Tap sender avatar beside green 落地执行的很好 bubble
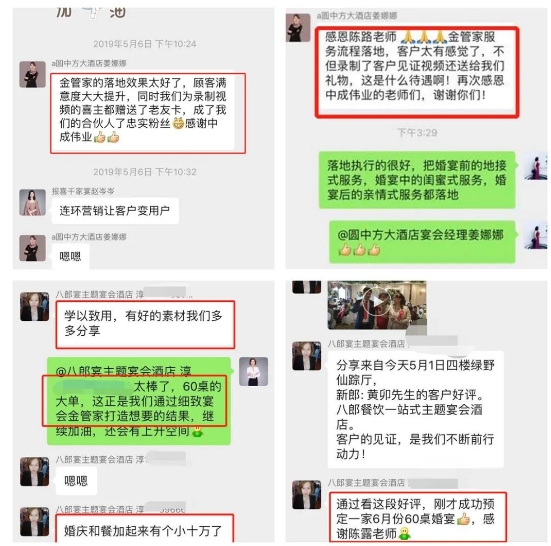Image resolution: width=551 pixels, height=546 pixels. pos(536,166)
